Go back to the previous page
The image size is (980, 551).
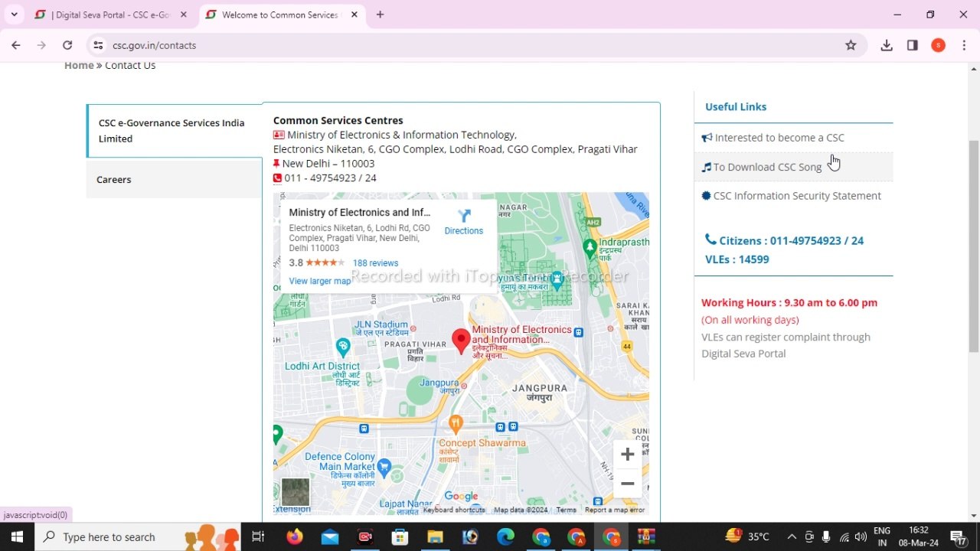[x=16, y=45]
